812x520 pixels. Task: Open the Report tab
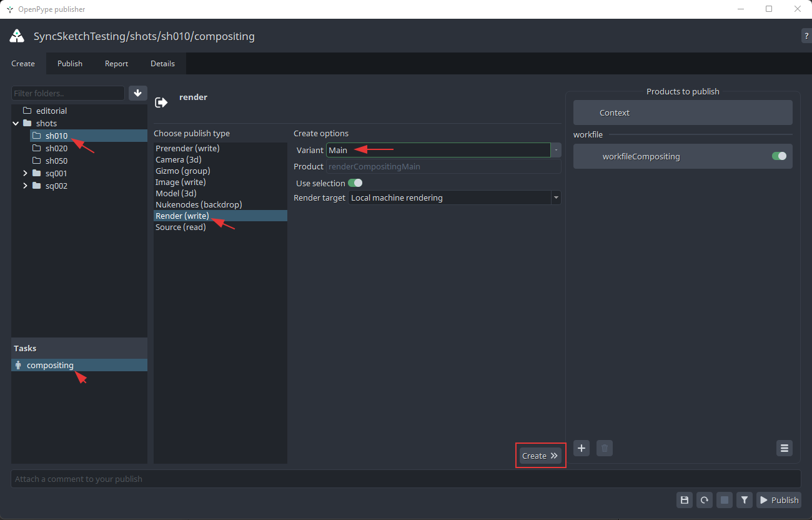coord(117,64)
